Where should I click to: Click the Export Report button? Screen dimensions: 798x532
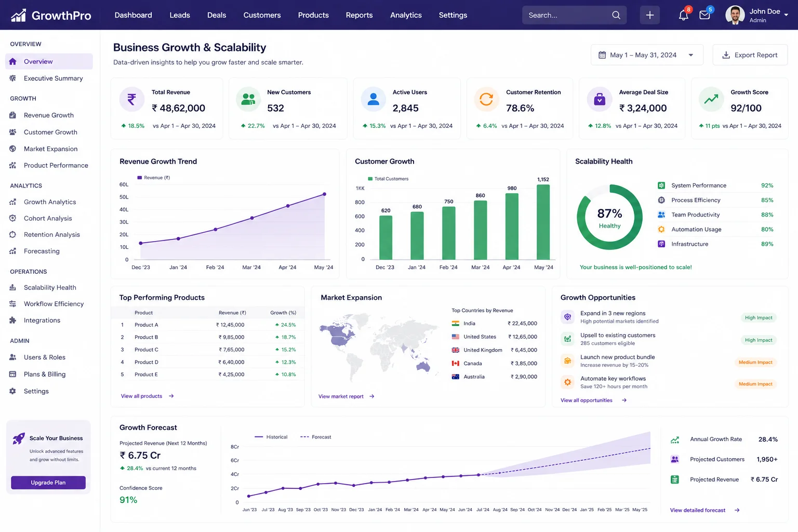click(750, 55)
